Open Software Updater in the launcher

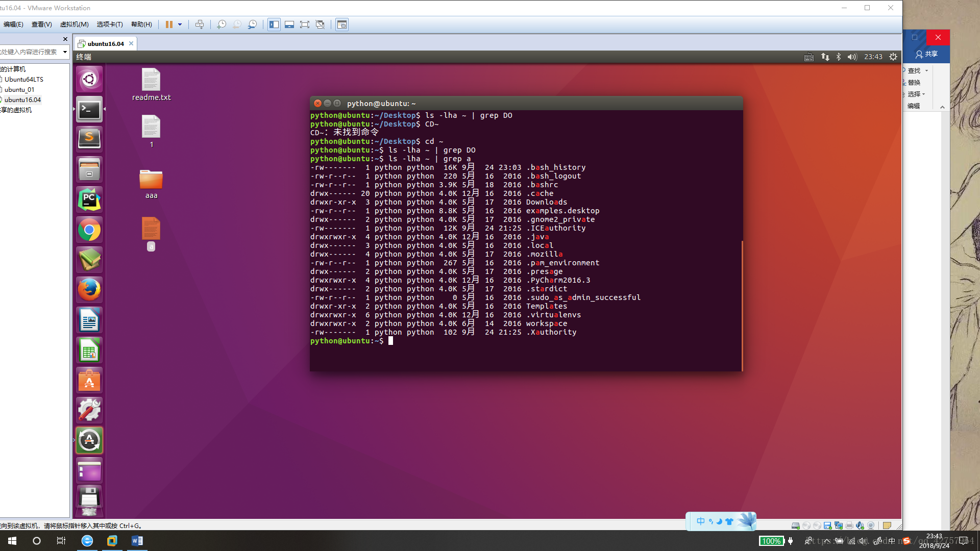(x=89, y=440)
